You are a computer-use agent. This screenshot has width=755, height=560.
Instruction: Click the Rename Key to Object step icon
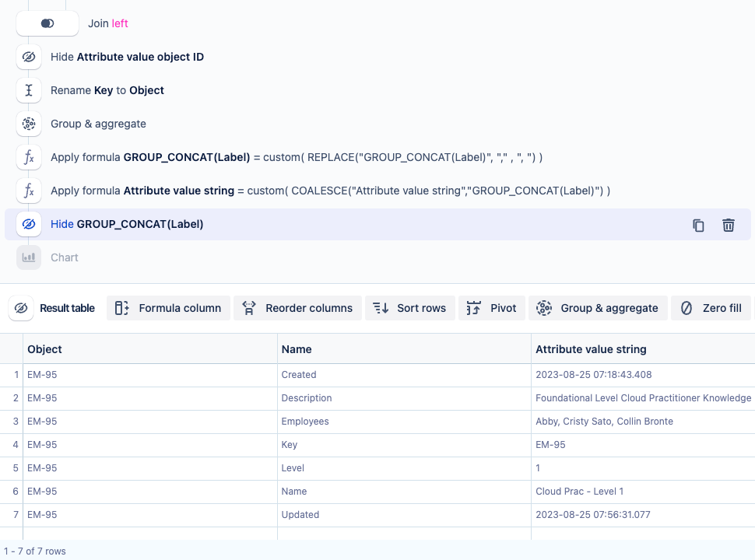29,90
